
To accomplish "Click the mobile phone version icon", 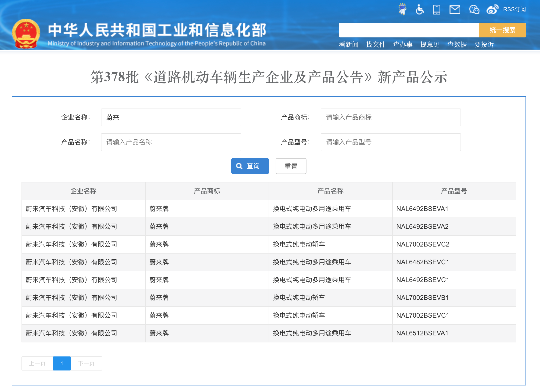I will [x=436, y=10].
